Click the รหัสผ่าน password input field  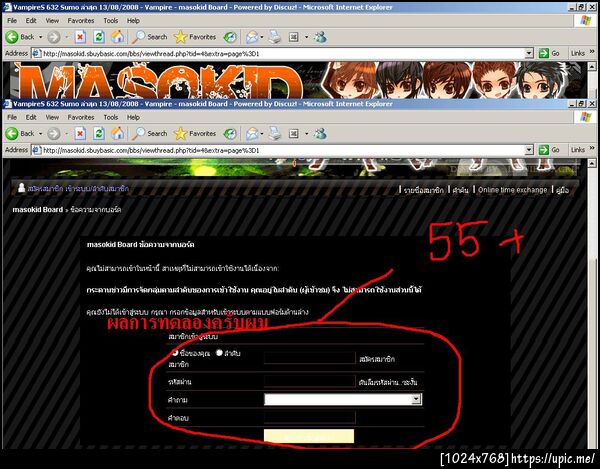click(310, 381)
